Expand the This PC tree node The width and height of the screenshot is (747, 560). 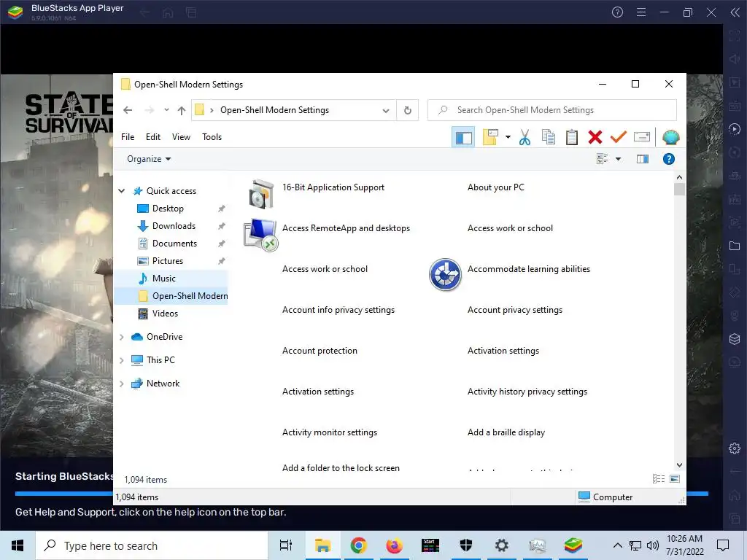coord(122,360)
